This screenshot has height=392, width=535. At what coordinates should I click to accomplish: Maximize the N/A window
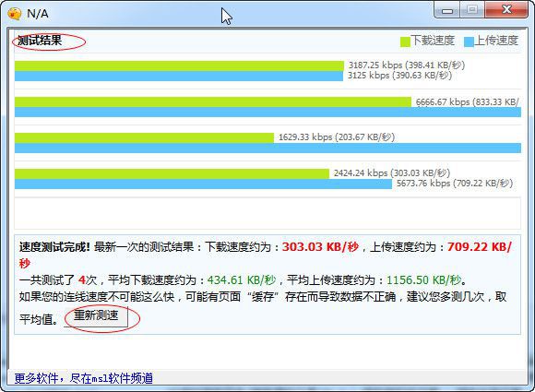(472, 10)
